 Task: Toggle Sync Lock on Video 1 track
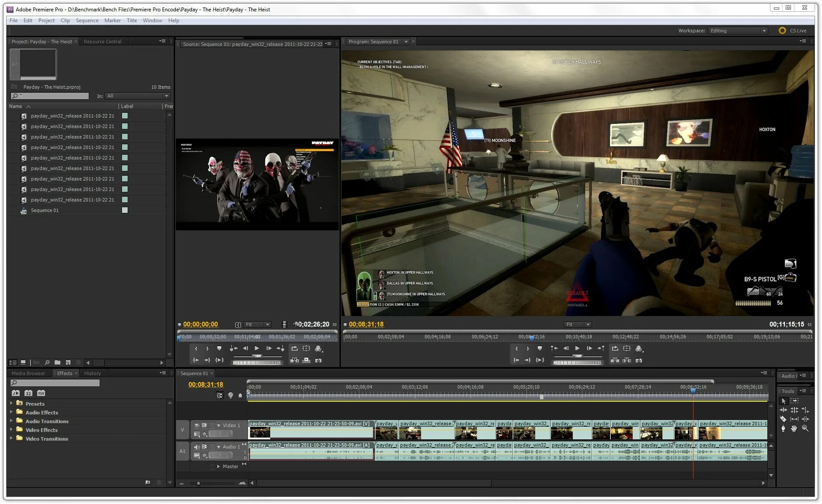[204, 425]
